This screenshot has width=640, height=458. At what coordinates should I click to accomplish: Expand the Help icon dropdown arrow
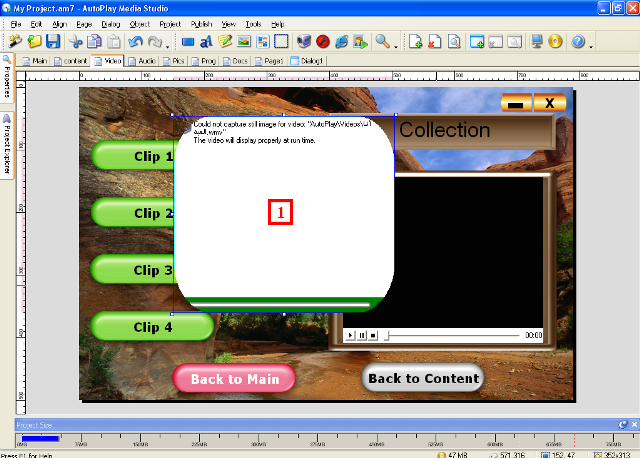591,45
